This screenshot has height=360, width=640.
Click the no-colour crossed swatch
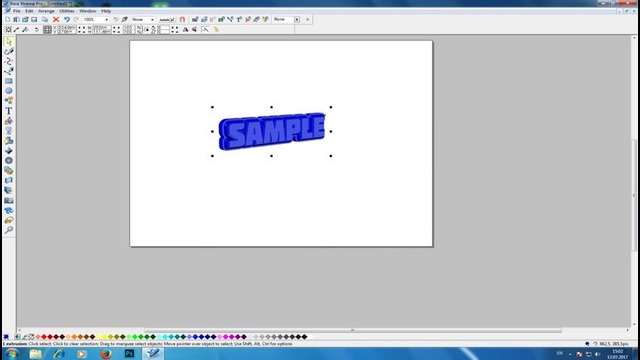coord(31,337)
